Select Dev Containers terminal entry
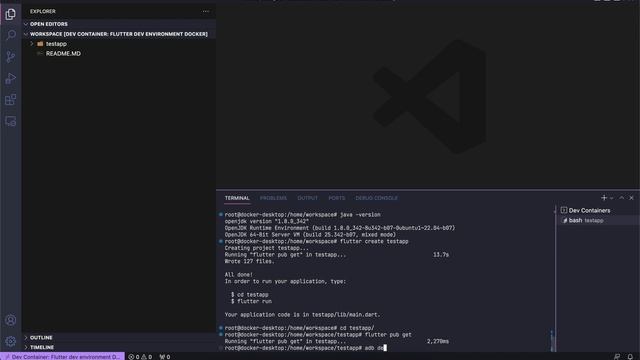Viewport: 640px width, 360px height. (x=599, y=211)
